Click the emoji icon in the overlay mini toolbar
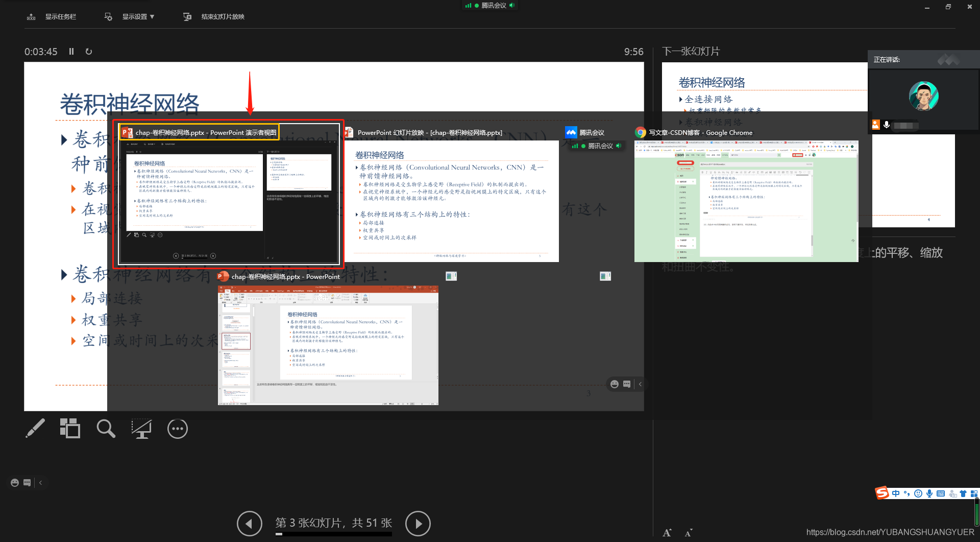 pyautogui.click(x=615, y=384)
